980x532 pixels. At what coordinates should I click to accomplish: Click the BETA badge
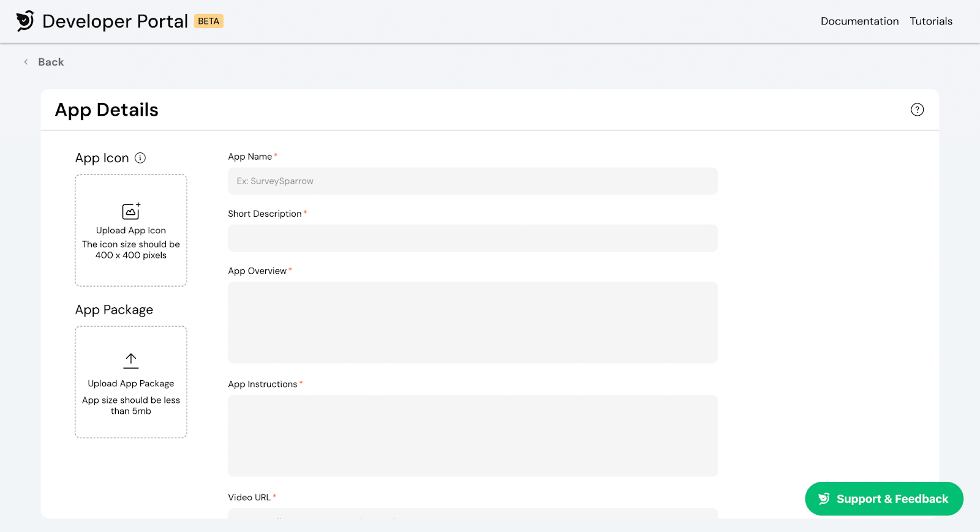(209, 21)
